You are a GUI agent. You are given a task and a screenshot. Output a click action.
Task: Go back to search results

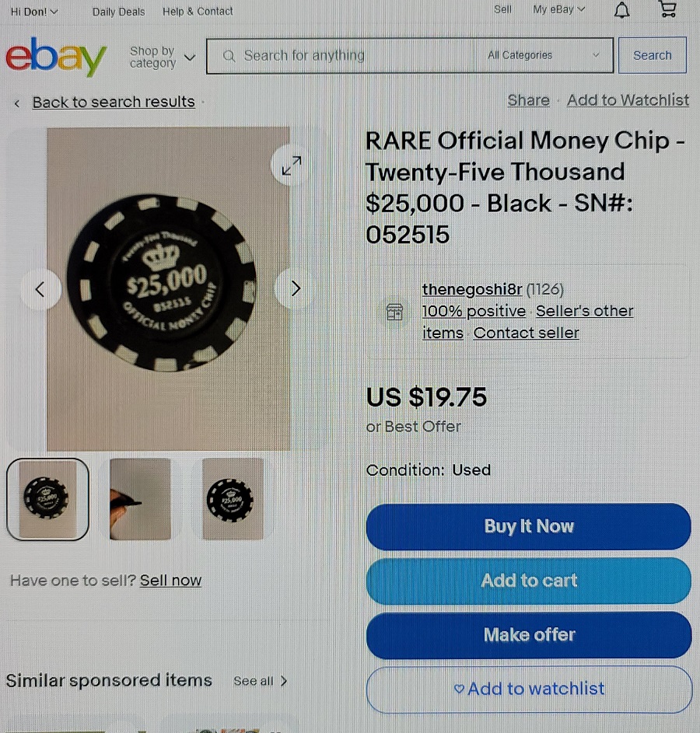pos(113,102)
